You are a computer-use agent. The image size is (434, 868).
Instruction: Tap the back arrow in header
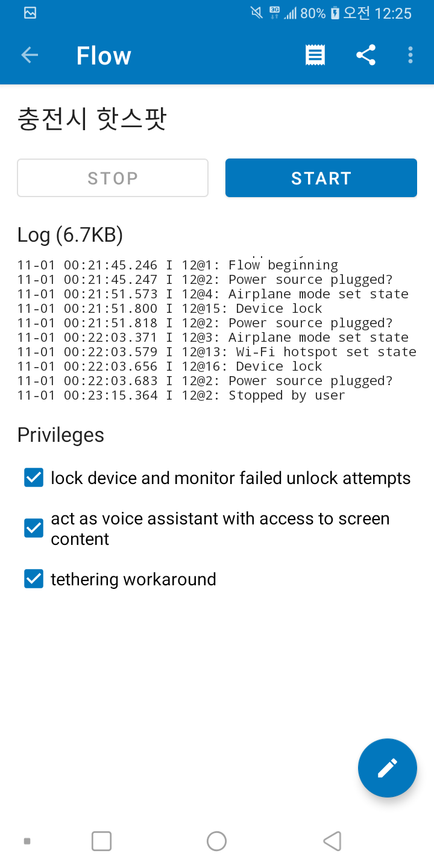pyautogui.click(x=30, y=55)
